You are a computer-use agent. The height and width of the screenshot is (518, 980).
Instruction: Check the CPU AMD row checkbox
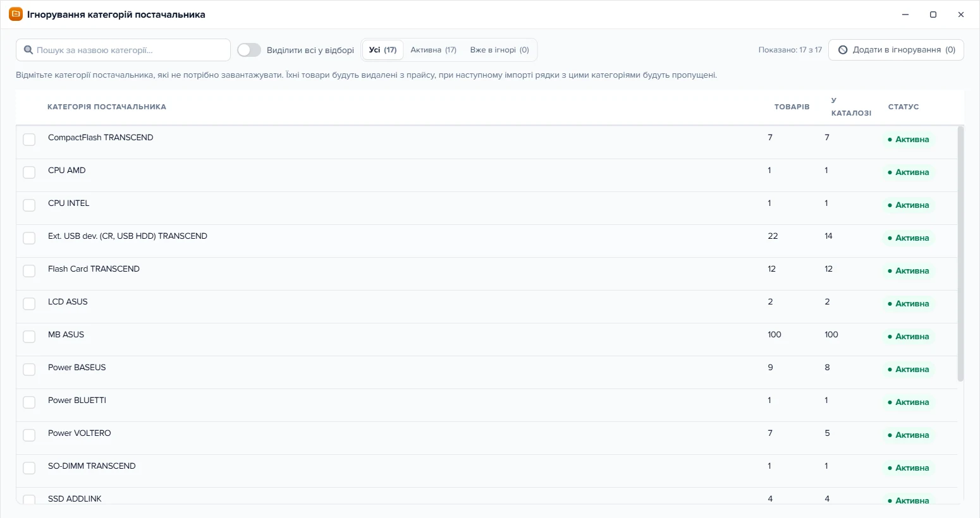click(x=29, y=172)
